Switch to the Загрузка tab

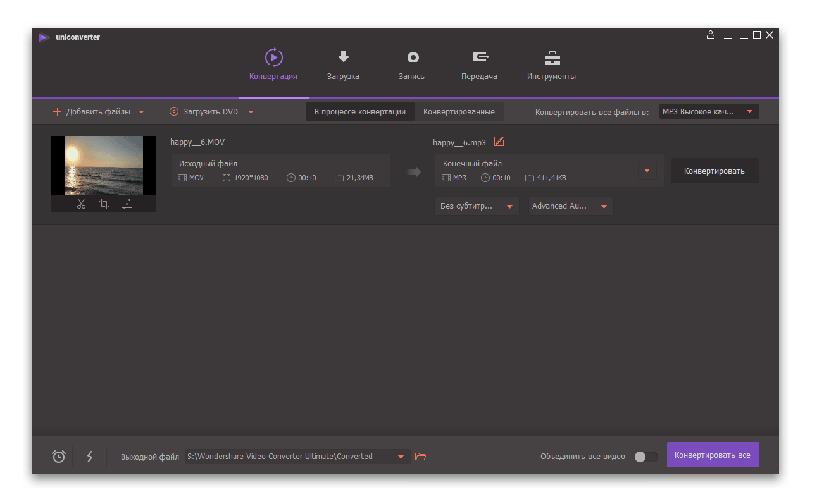coord(343,65)
